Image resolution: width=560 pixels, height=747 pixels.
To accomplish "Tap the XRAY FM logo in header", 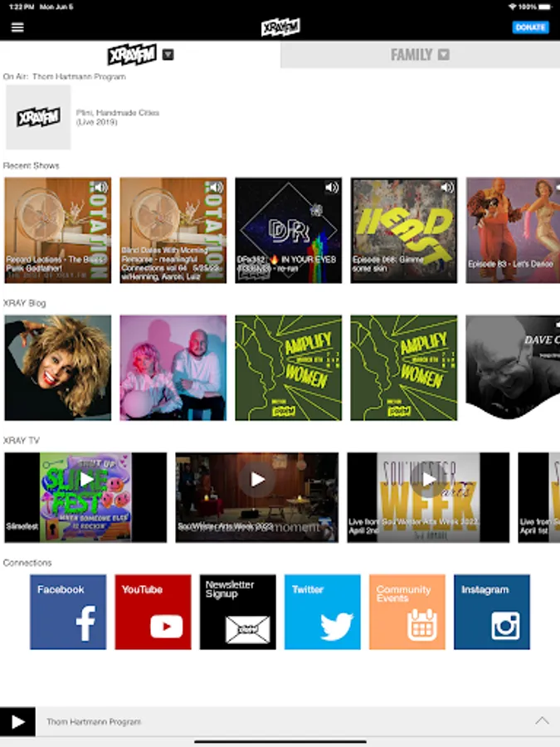I will pyautogui.click(x=280, y=27).
